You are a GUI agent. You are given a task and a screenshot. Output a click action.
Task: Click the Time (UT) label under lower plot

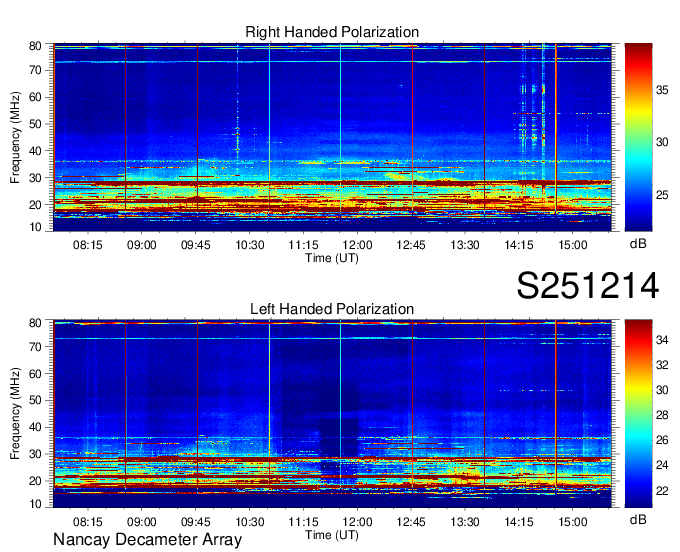click(x=332, y=534)
